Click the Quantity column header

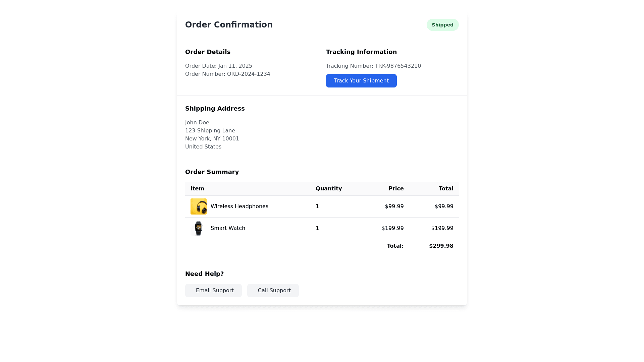point(329,189)
